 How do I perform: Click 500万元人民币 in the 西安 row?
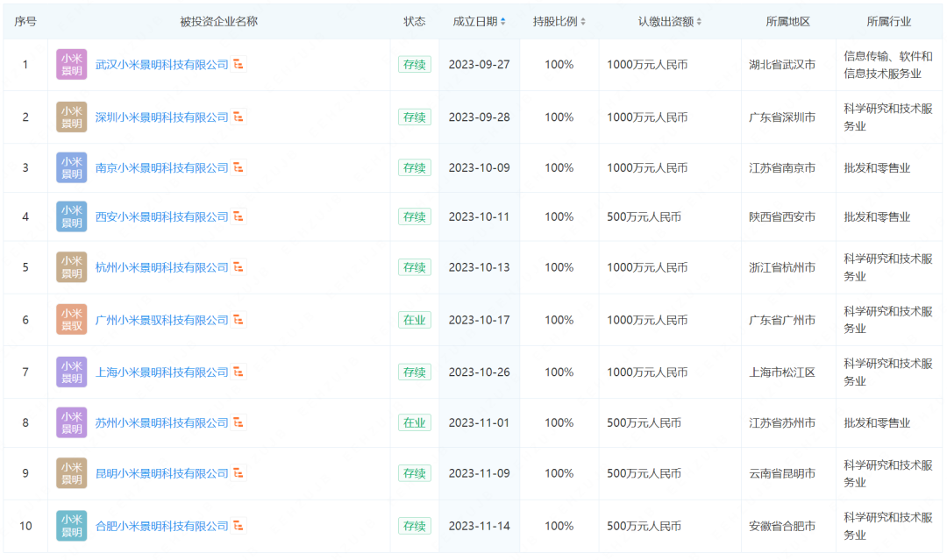point(644,216)
